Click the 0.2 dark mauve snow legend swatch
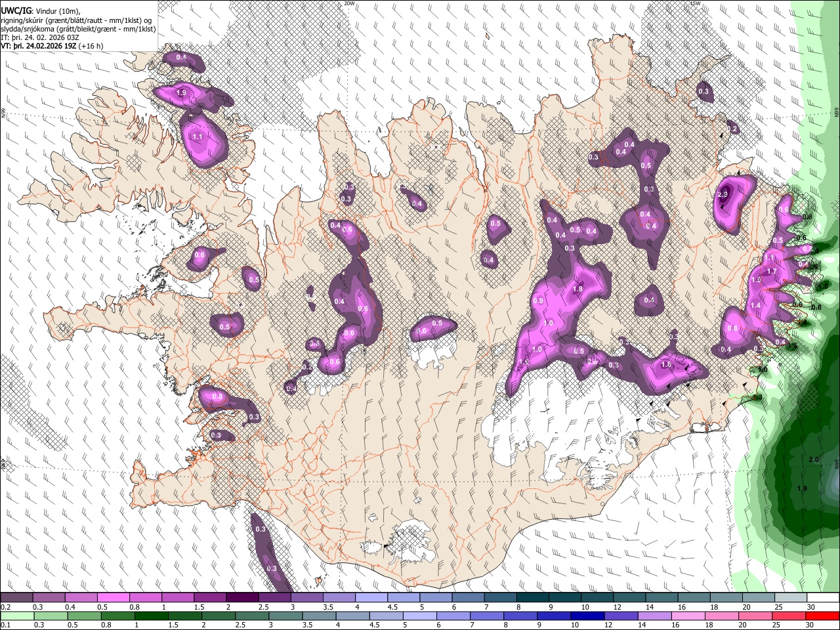This screenshot has height=630, width=840. (16, 598)
